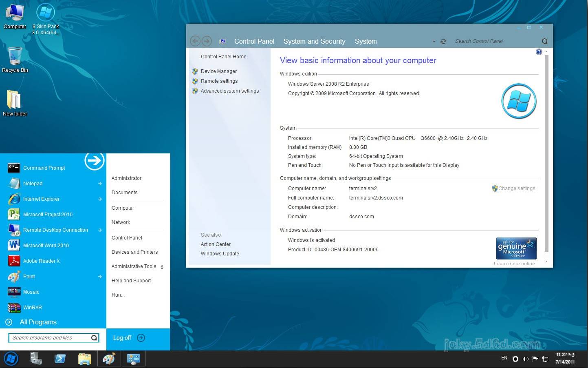
Task: Refresh the Control Panel address bar
Action: 443,41
